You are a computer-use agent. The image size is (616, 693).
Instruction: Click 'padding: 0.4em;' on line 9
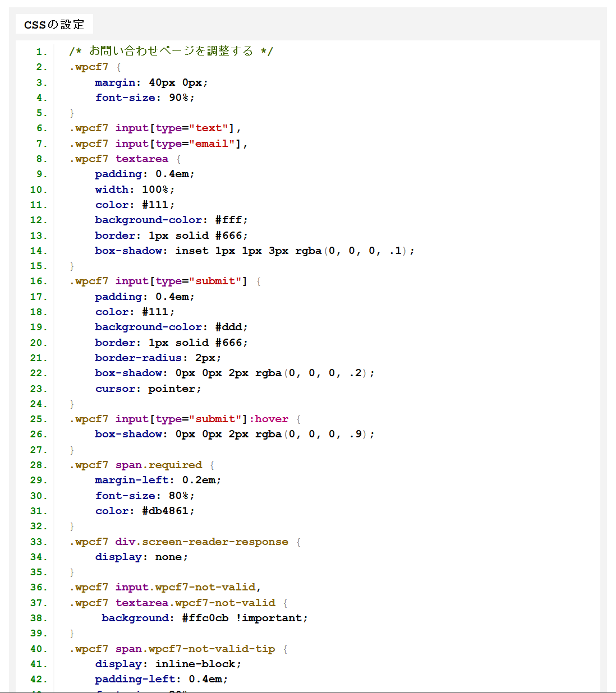pyautogui.click(x=145, y=174)
